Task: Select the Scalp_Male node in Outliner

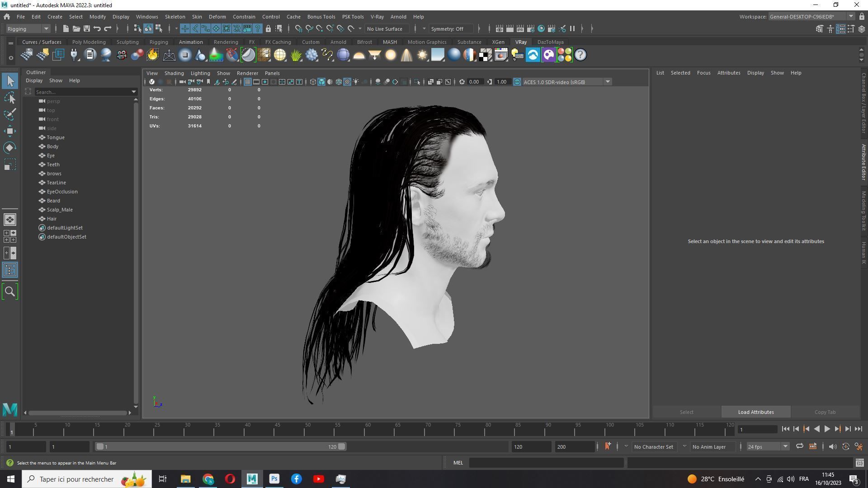Action: (x=60, y=210)
